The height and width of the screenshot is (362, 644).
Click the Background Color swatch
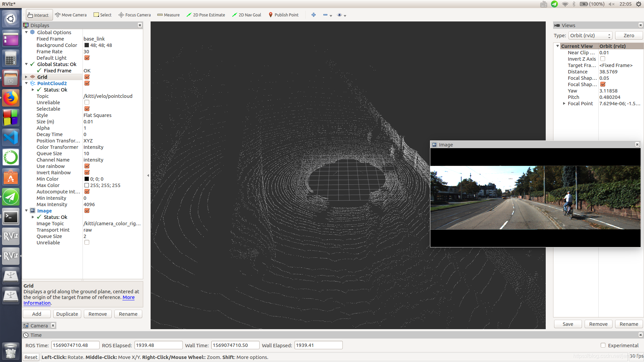(x=87, y=45)
